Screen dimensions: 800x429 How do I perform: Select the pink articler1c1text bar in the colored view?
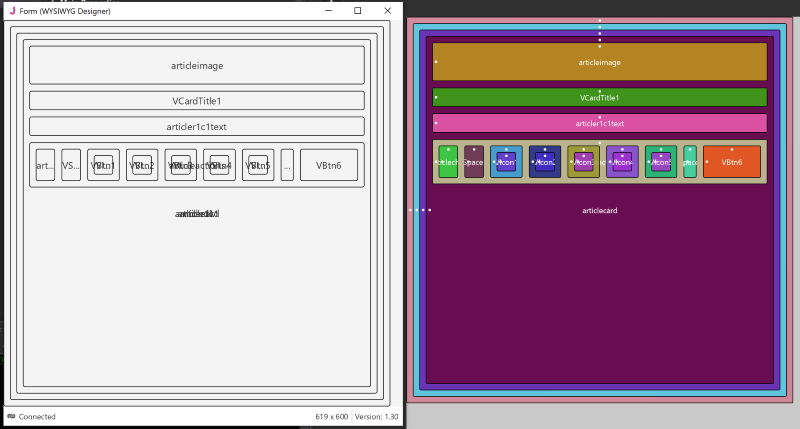pos(599,123)
